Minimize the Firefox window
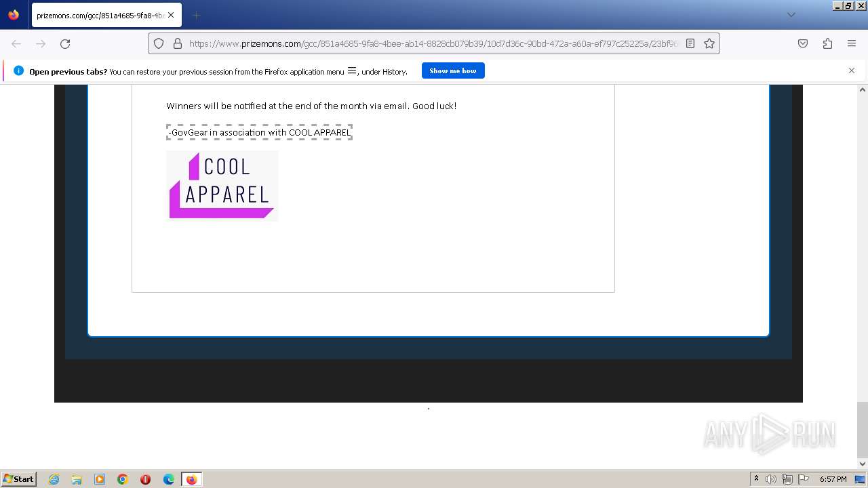 837,5
